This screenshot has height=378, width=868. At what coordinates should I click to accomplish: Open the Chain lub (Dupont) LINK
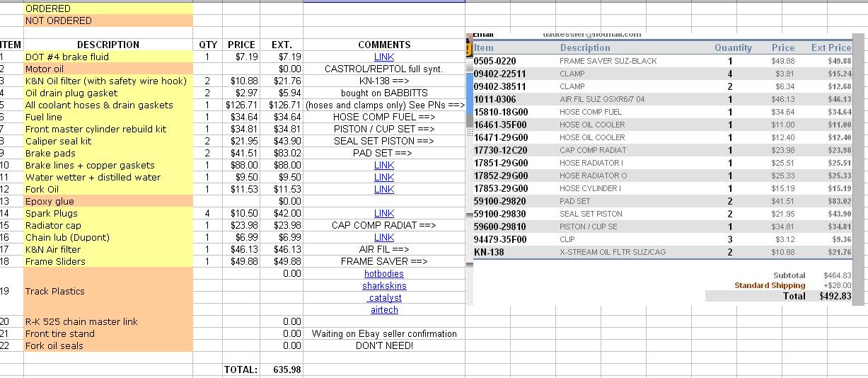[384, 237]
